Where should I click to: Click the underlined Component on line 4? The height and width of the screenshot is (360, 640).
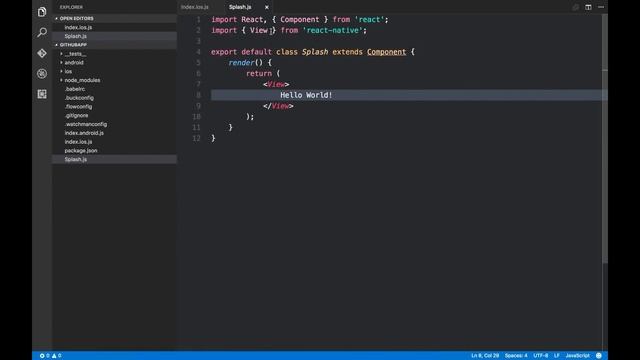coord(386,52)
